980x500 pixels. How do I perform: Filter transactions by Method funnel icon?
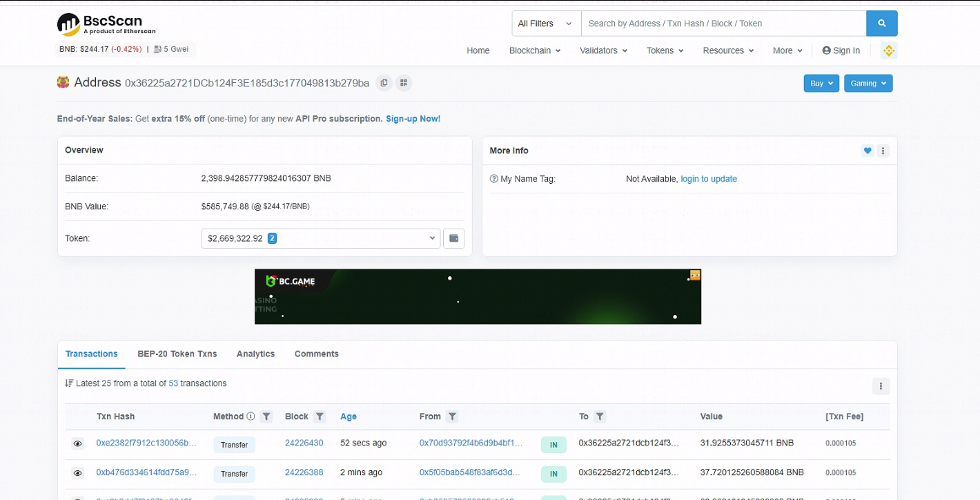pos(266,416)
